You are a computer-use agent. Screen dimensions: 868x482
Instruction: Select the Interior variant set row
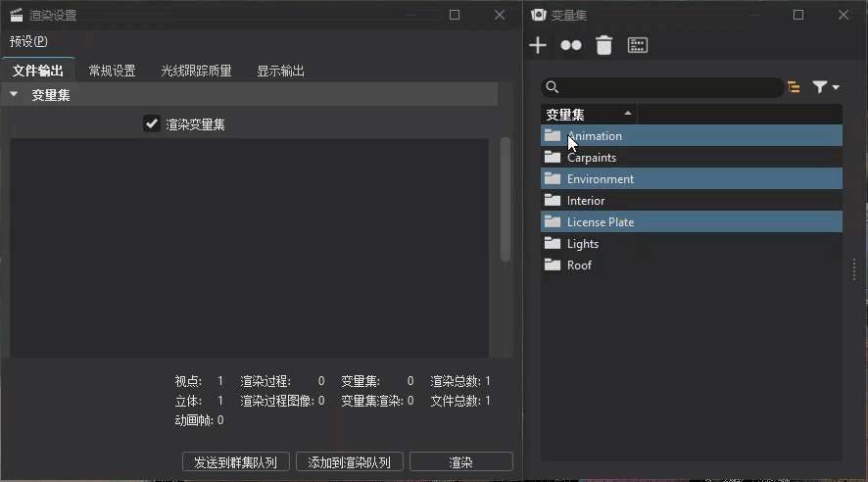(692, 200)
